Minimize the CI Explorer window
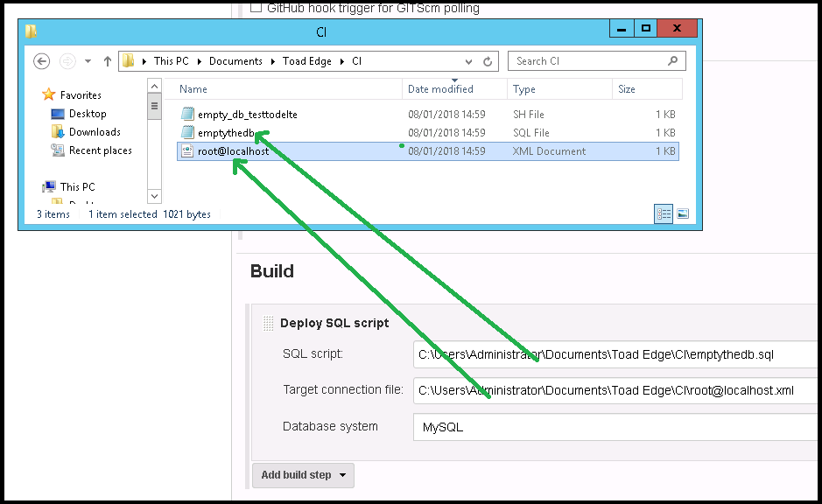This screenshot has height=504, width=822. (x=622, y=28)
